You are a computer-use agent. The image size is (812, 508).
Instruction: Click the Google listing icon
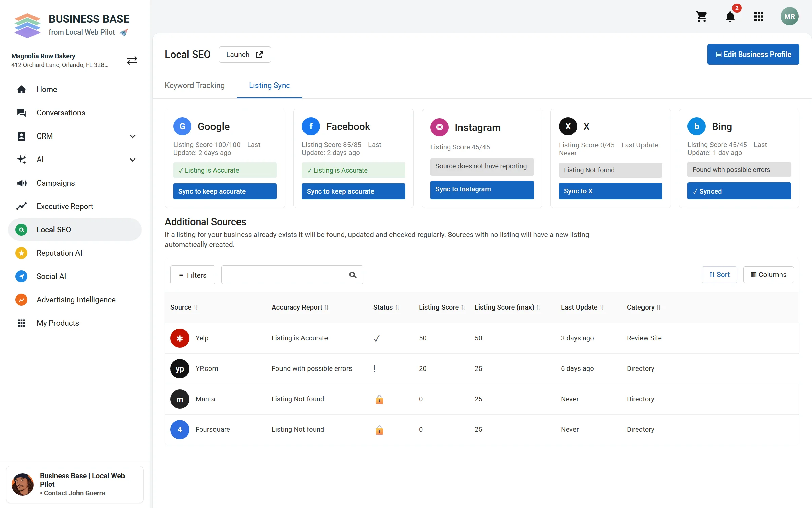pyautogui.click(x=182, y=126)
